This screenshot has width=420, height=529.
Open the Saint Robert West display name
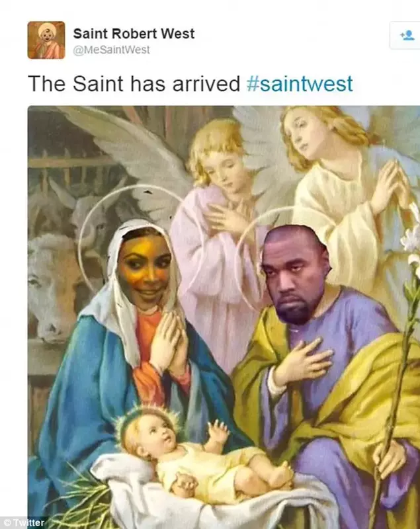tap(134, 34)
